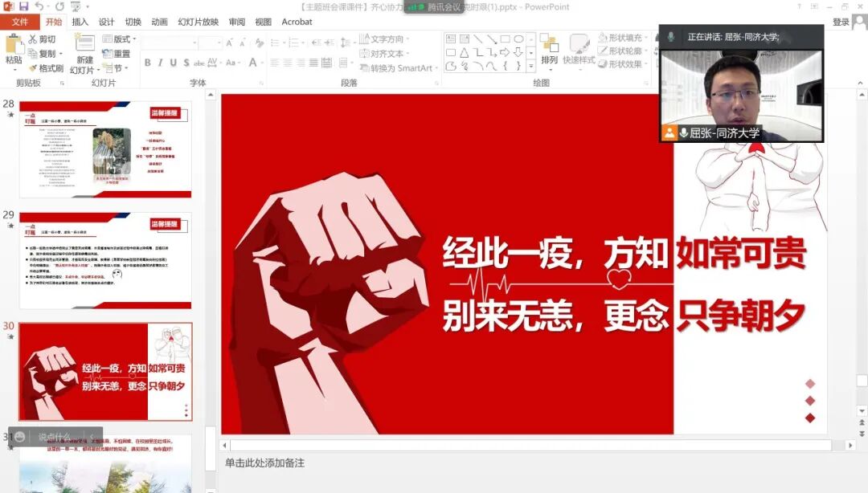Image resolution: width=868 pixels, height=493 pixels.
Task: Toggle underline formatting
Action: pos(171,62)
